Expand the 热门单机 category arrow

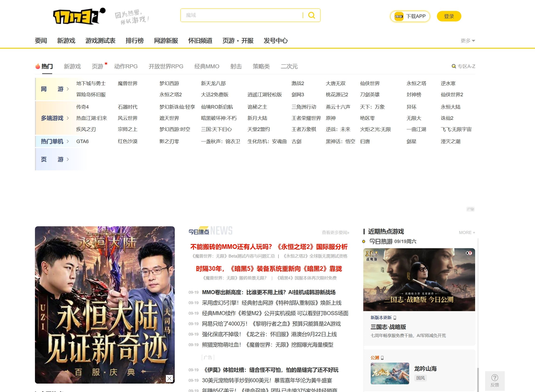point(68,141)
